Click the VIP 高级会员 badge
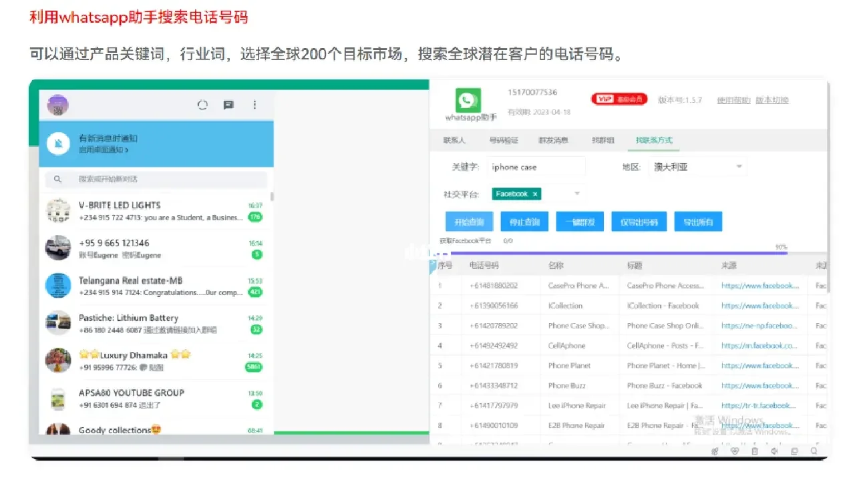This screenshot has height=504, width=855. point(620,99)
